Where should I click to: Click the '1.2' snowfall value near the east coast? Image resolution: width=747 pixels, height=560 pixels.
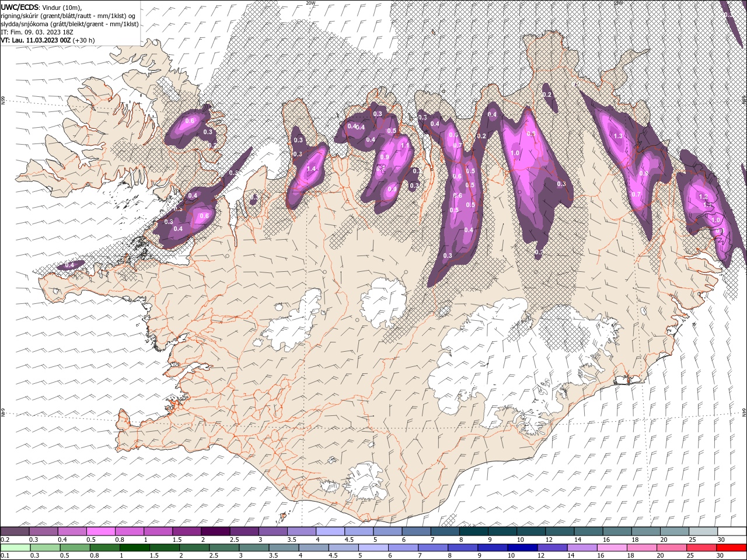703,197
